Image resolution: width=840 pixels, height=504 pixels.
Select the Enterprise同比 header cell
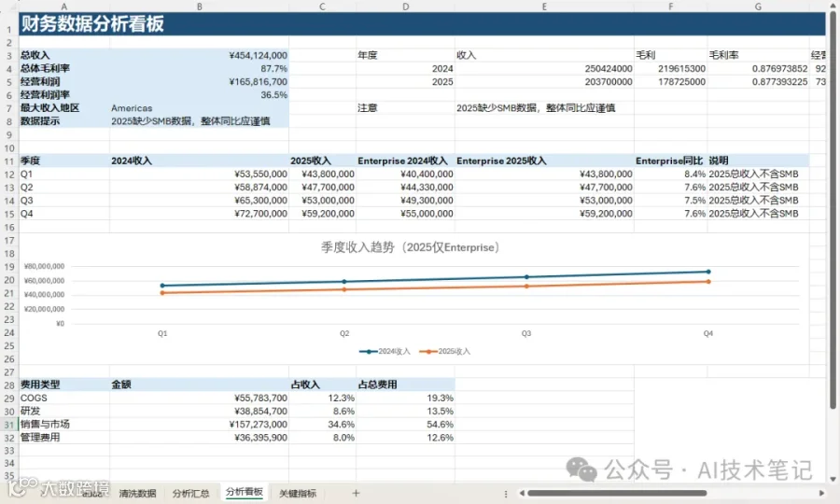pos(671,161)
